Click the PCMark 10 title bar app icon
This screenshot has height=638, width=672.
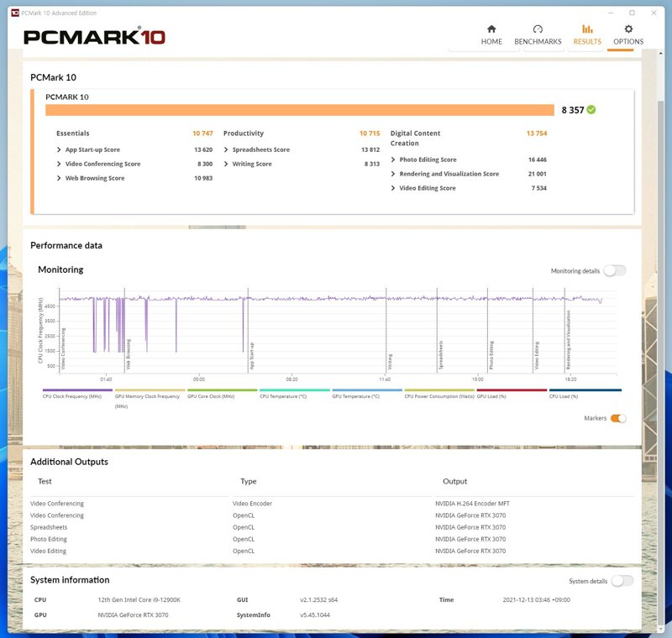point(15,13)
